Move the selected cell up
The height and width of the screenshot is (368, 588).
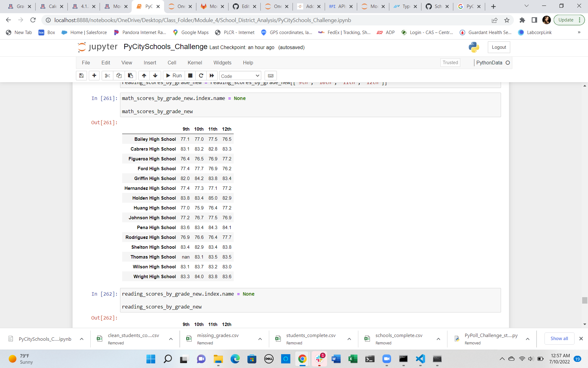coord(144,75)
